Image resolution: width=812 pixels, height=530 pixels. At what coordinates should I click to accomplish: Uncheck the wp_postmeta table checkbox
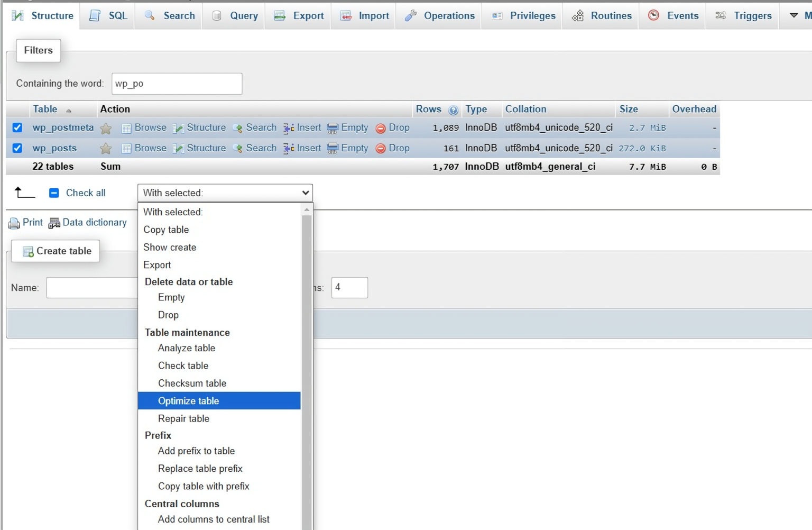(17, 127)
